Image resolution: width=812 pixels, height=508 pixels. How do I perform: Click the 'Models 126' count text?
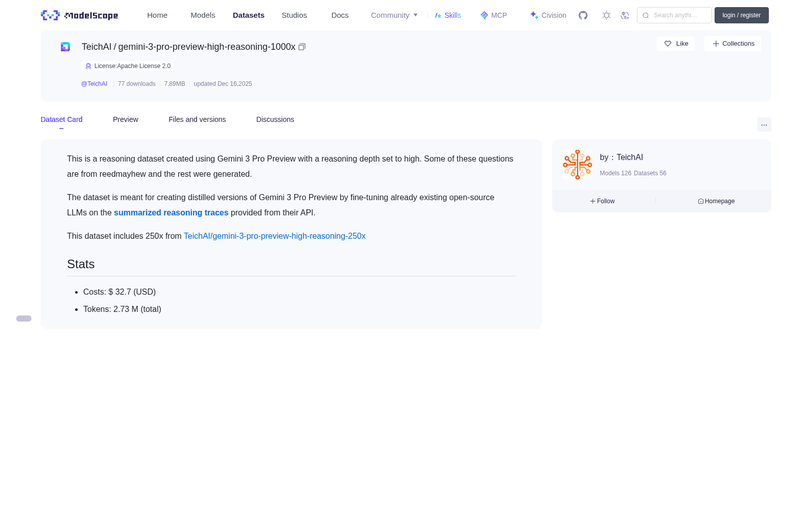616,173
